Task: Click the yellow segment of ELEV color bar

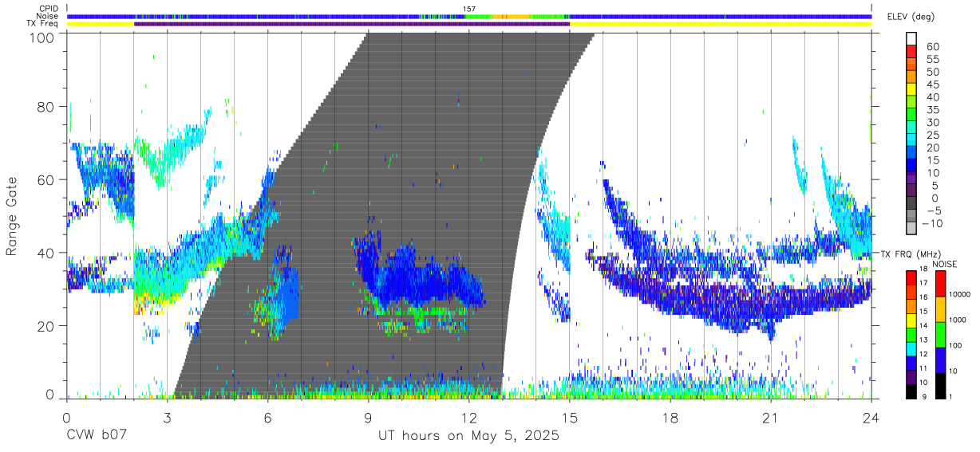Action: point(911,89)
